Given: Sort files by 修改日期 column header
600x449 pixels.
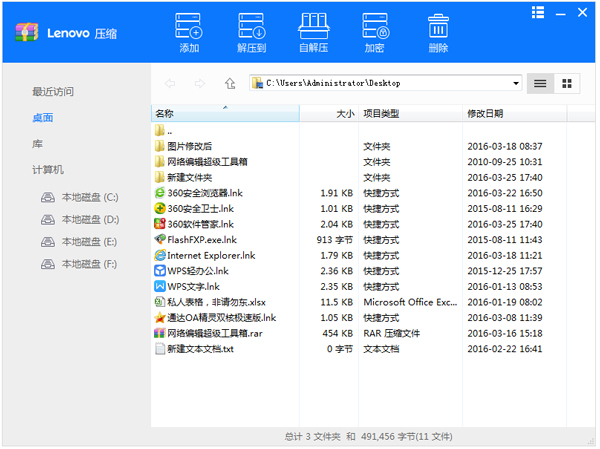Looking at the screenshot, I should coord(485,114).
